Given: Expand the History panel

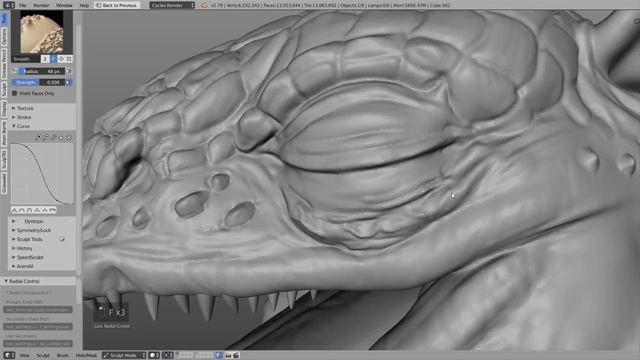Looking at the screenshot, I should 24,248.
